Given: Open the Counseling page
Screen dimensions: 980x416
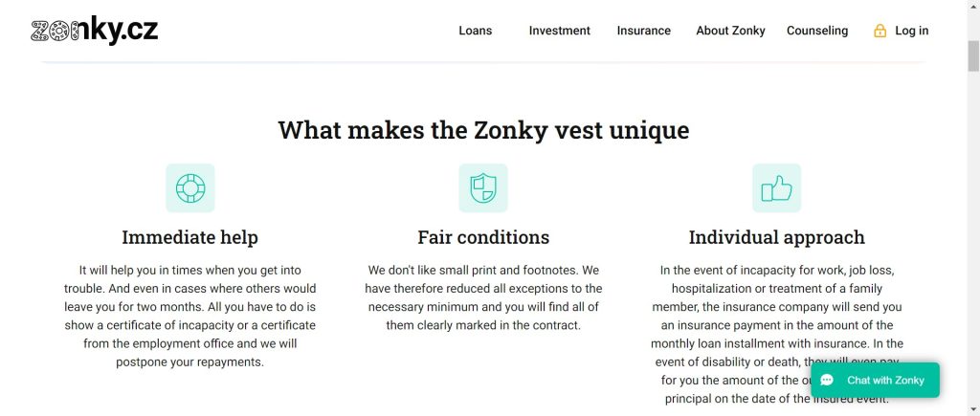Looking at the screenshot, I should (816, 31).
